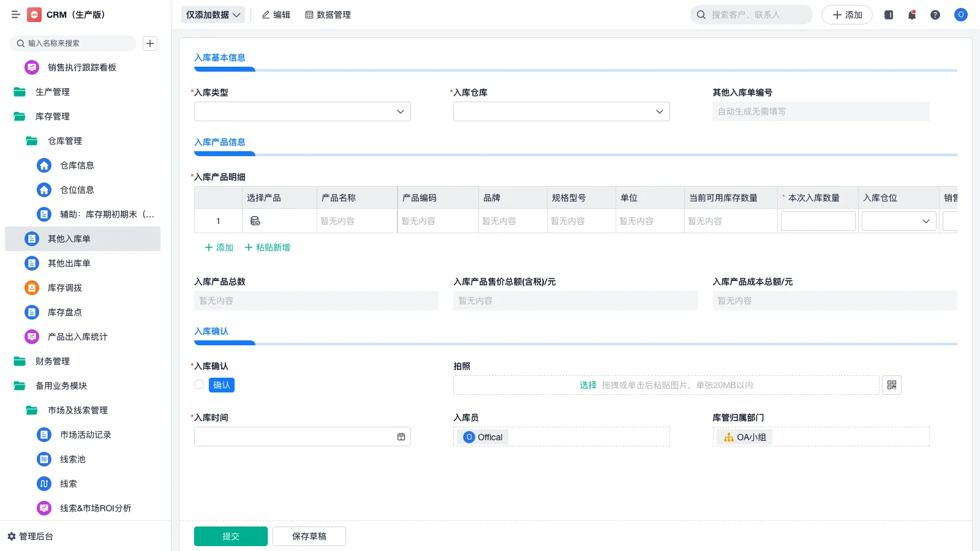Viewport: 980px width, 551px height.
Task: Select the 确认 radio option under 入库确认
Action: [x=198, y=384]
